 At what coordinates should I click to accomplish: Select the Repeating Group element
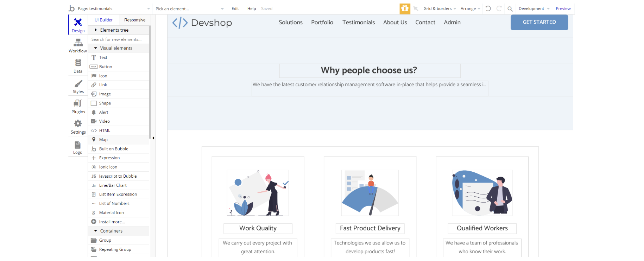coord(115,249)
